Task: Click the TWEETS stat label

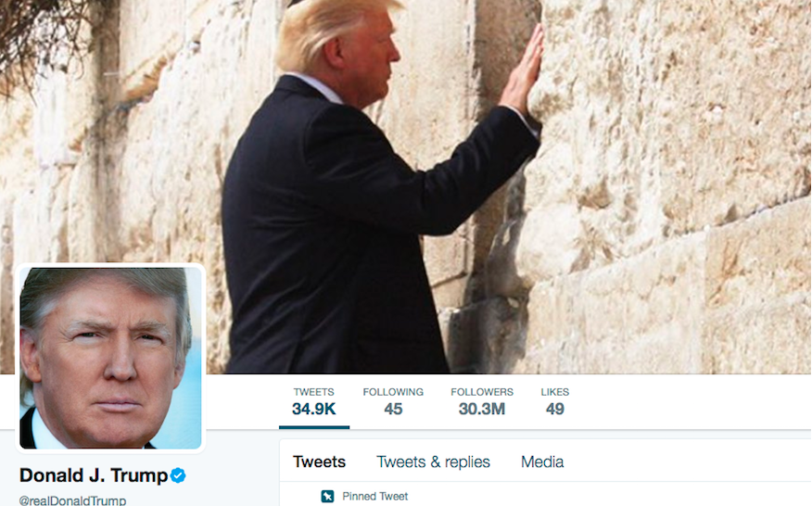Action: (x=314, y=392)
